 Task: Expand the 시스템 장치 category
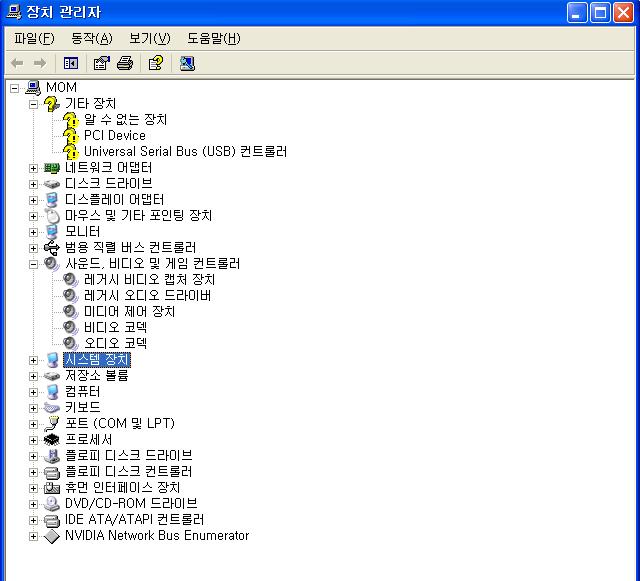point(33,360)
